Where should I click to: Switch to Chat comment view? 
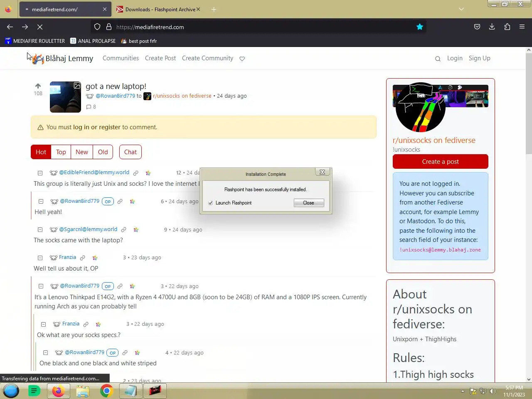pos(131,152)
